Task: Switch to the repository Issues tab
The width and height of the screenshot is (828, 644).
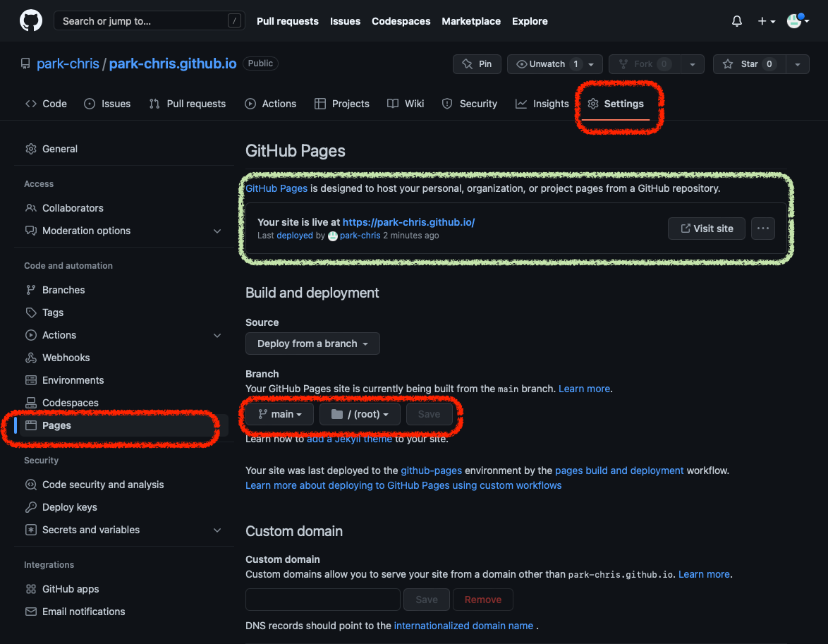Action: [x=107, y=104]
